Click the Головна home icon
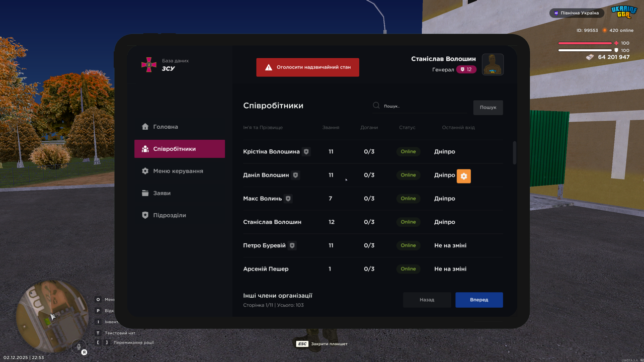This screenshot has height=362, width=644. [145, 127]
